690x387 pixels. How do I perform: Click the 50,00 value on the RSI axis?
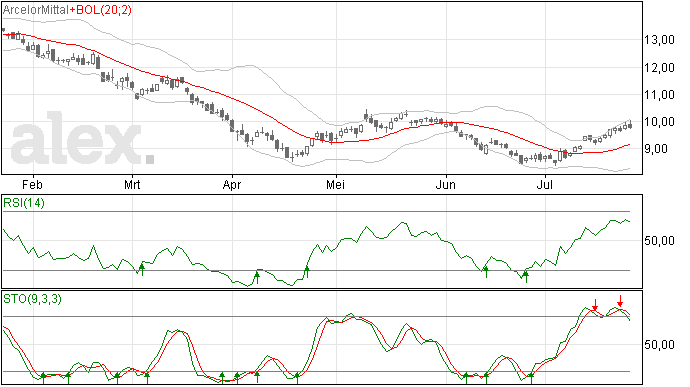coord(659,241)
